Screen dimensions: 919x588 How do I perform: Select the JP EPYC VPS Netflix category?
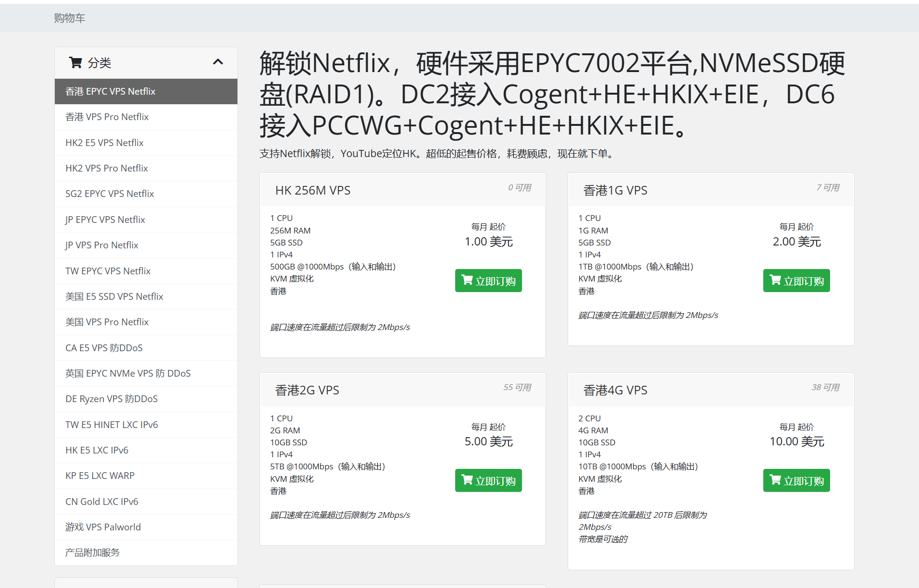click(x=105, y=219)
